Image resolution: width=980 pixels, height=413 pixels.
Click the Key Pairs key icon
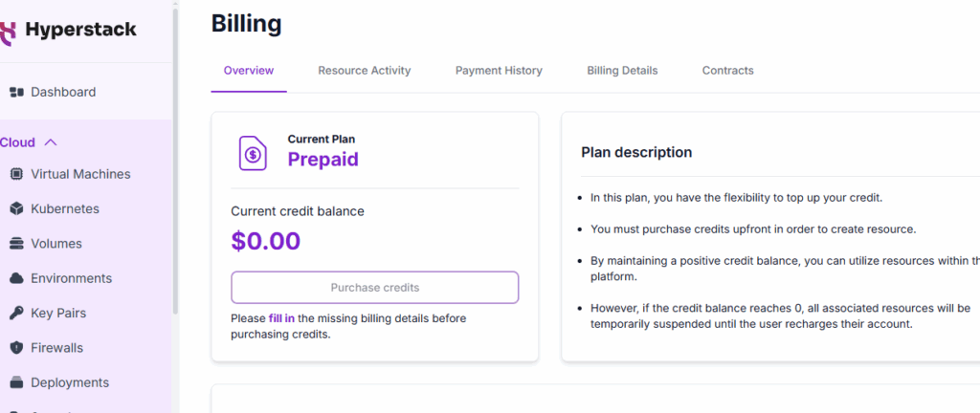16,314
